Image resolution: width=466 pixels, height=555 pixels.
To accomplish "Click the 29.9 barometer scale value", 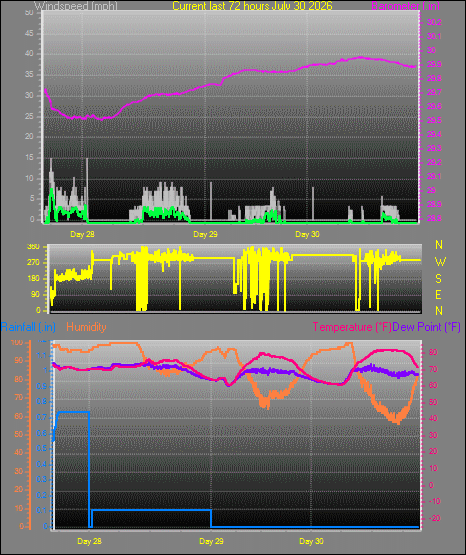I will 434,64.
